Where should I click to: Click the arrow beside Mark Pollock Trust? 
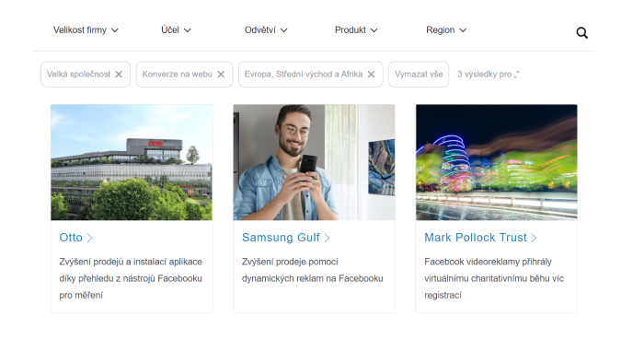(534, 238)
